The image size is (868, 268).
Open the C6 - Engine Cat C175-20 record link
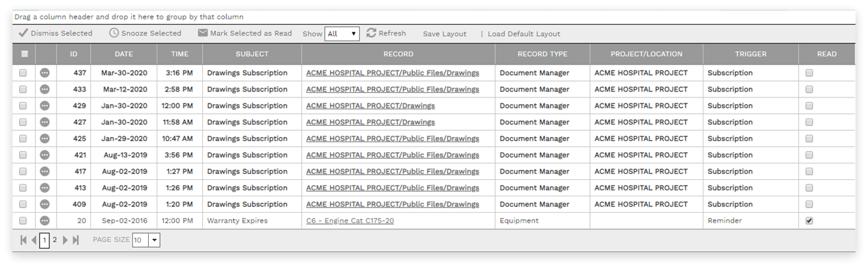[350, 221]
